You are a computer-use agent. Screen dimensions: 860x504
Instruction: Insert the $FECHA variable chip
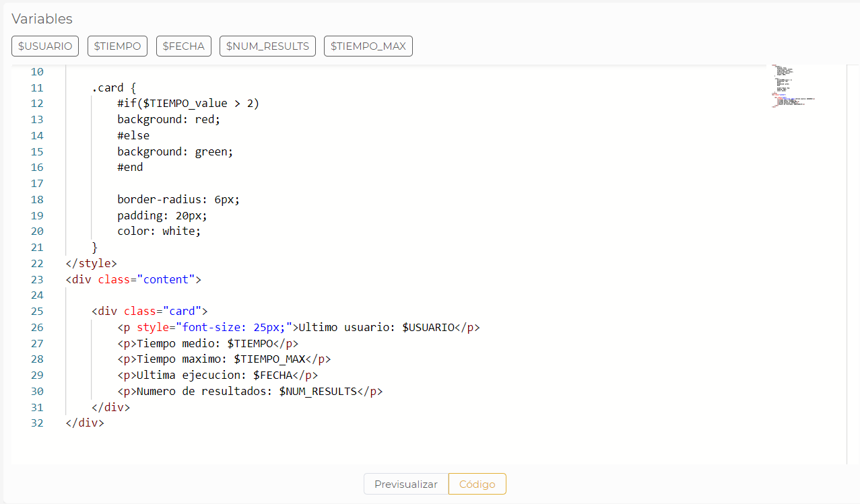click(x=183, y=46)
